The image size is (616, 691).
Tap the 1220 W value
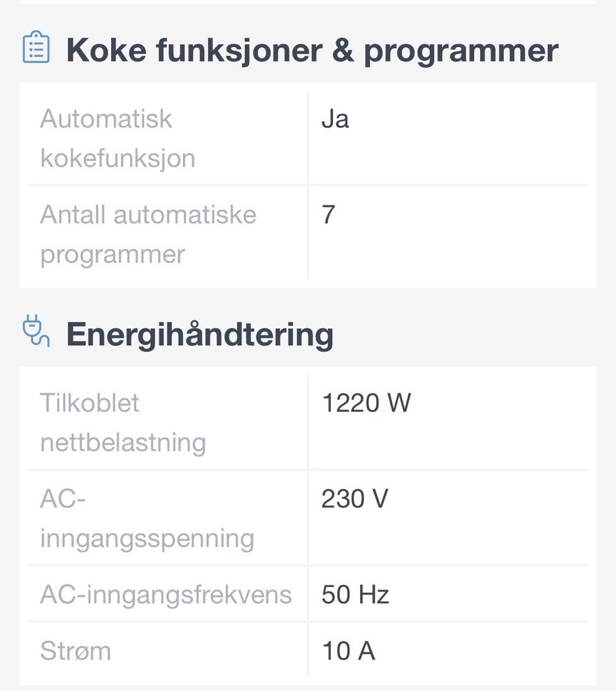coord(366,404)
